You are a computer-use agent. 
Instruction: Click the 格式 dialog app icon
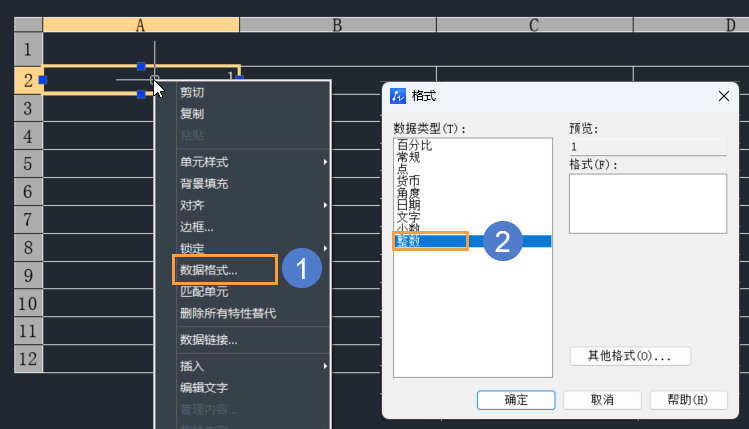tap(398, 96)
